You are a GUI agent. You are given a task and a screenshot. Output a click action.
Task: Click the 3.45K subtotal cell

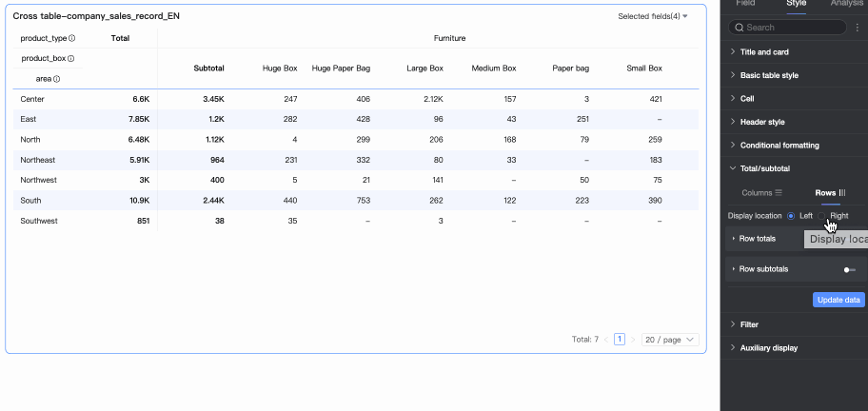[214, 99]
